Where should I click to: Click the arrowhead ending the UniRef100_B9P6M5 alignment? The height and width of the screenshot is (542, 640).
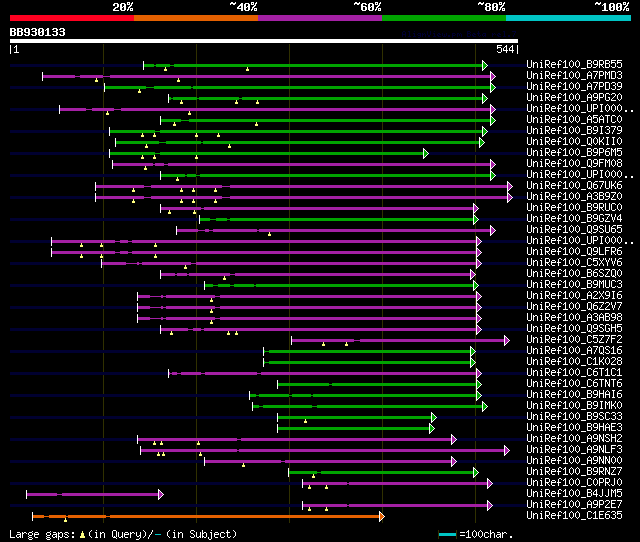point(426,153)
